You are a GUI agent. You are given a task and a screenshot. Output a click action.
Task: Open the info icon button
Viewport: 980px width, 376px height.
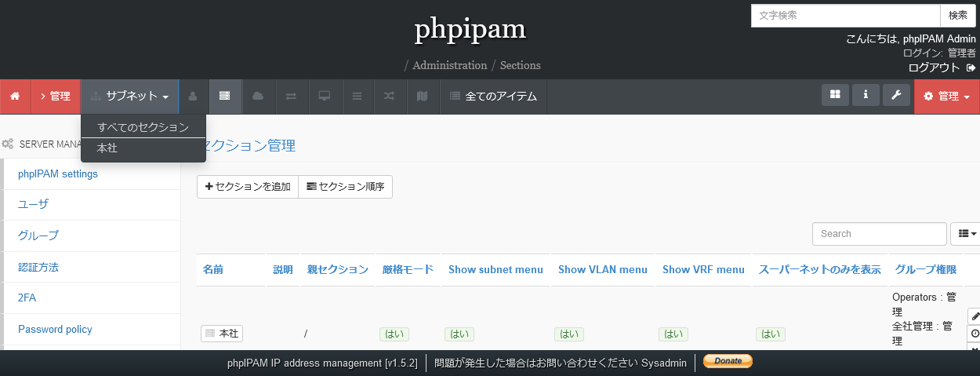tap(866, 94)
